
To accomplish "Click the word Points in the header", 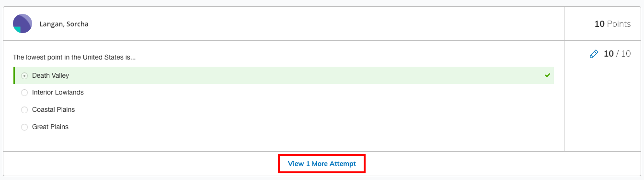I will click(619, 24).
